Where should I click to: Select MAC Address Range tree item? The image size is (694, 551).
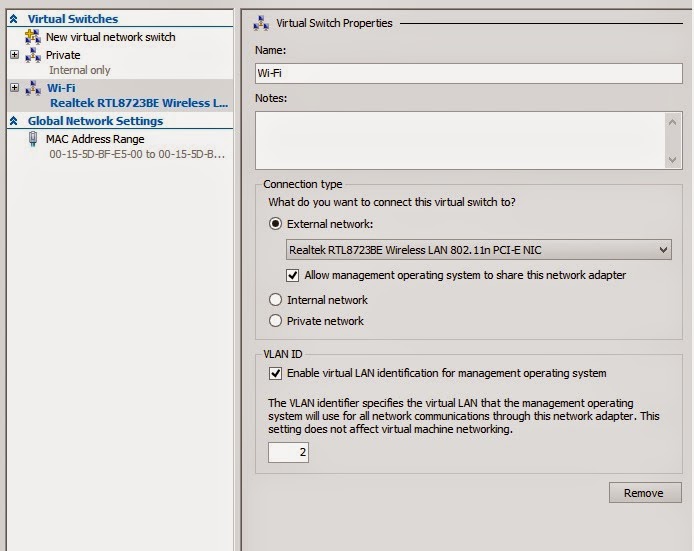(x=95, y=139)
